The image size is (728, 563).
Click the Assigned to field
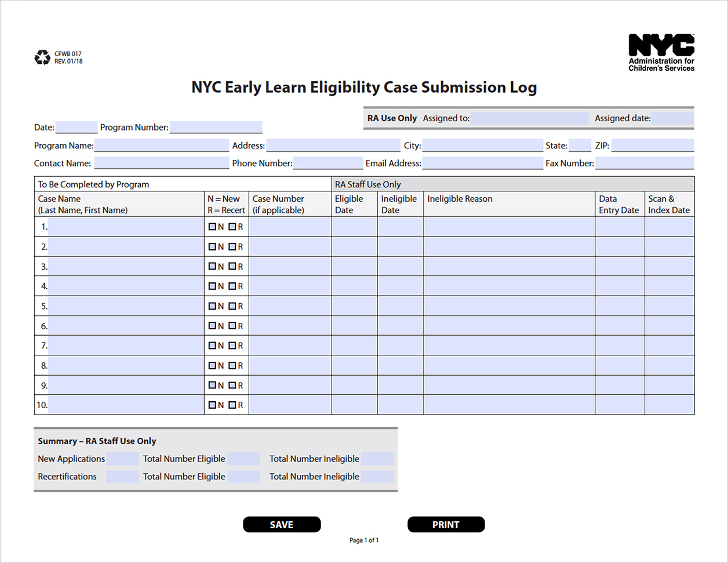(x=529, y=118)
